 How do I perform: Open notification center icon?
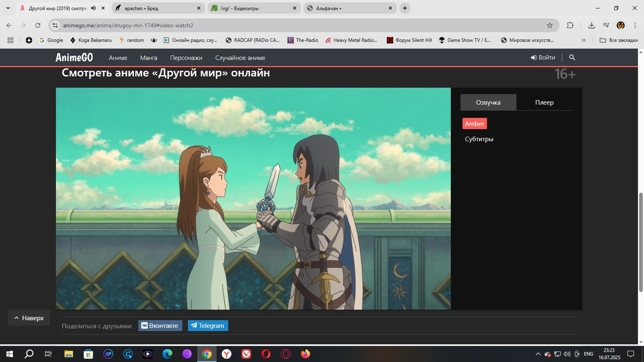[631, 354]
